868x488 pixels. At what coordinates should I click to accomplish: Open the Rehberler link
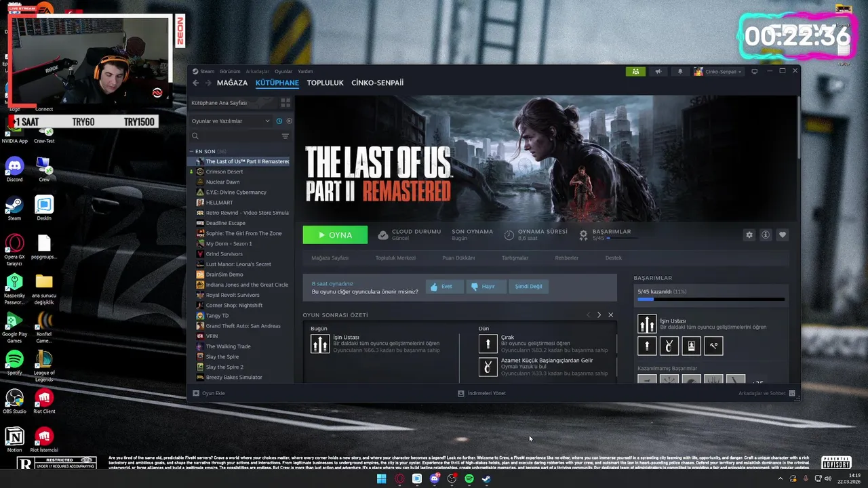point(567,258)
